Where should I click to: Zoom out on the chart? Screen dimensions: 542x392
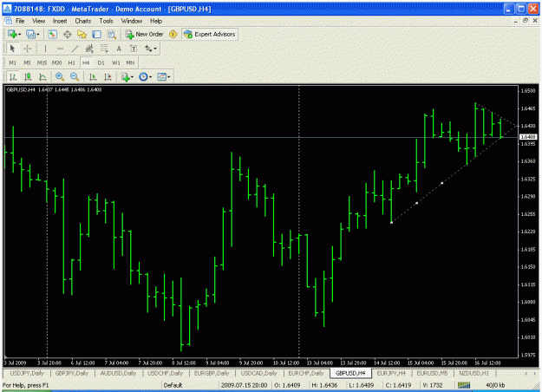[x=75, y=76]
